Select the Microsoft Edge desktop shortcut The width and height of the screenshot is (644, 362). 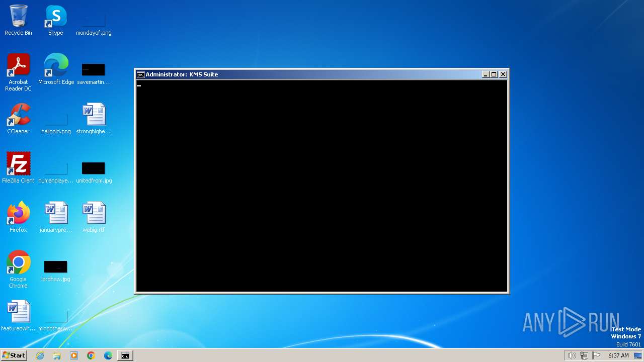click(56, 69)
